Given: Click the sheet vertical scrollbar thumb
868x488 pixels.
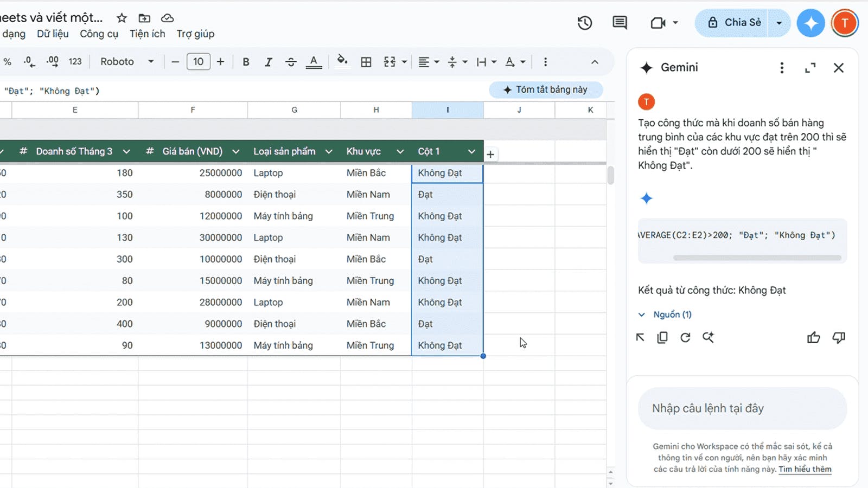Looking at the screenshot, I should coord(610,175).
